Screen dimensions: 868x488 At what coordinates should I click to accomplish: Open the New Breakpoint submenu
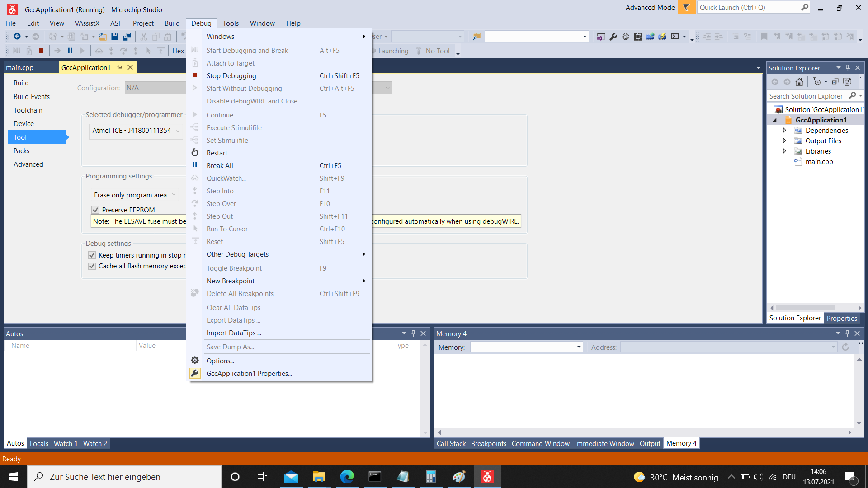(x=279, y=281)
